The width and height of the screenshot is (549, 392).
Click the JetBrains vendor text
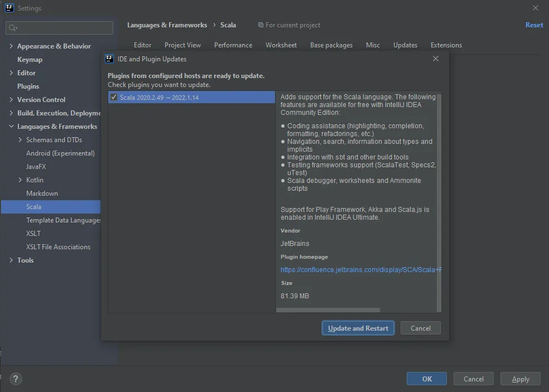pos(295,243)
